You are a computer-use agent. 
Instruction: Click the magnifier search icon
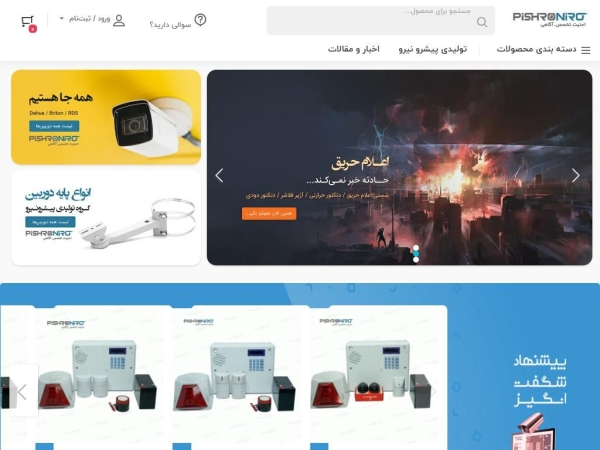[x=482, y=22]
